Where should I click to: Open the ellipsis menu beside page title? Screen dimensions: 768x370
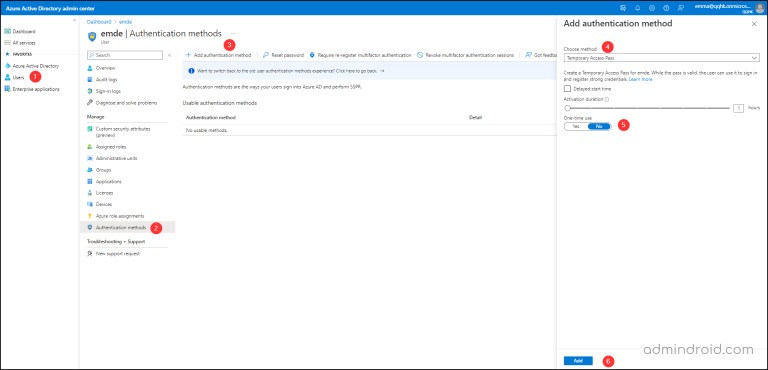click(233, 33)
